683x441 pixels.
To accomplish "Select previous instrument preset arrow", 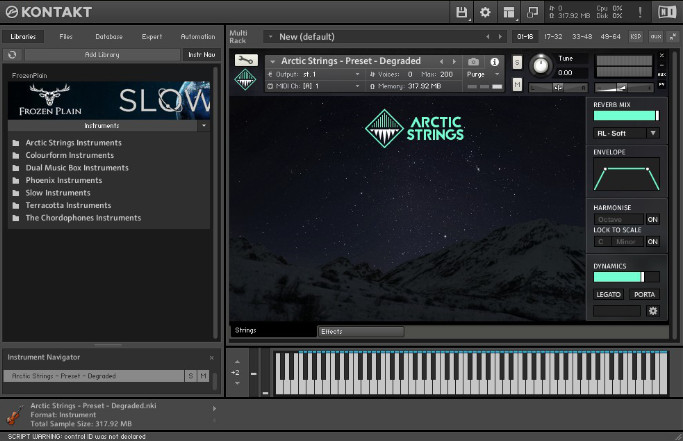I will (442, 62).
